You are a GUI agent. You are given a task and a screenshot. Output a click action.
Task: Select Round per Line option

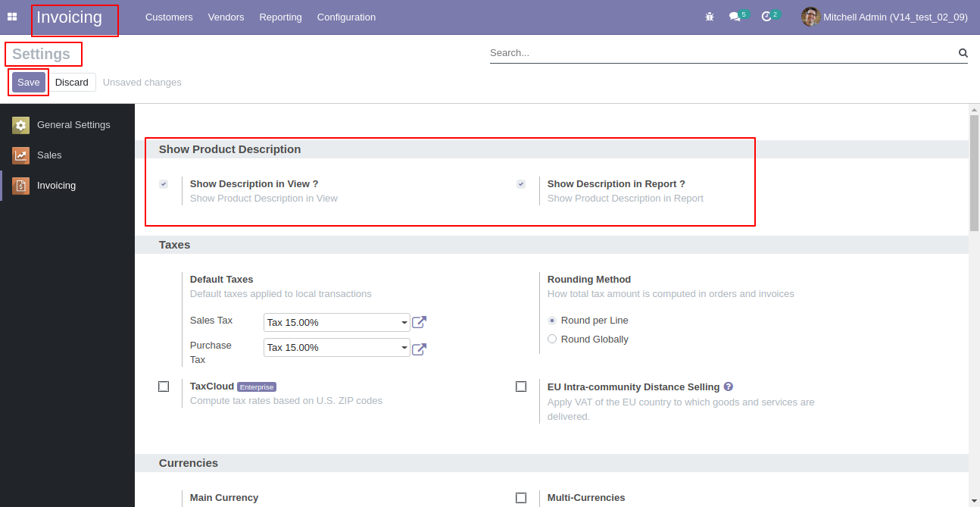pos(552,321)
